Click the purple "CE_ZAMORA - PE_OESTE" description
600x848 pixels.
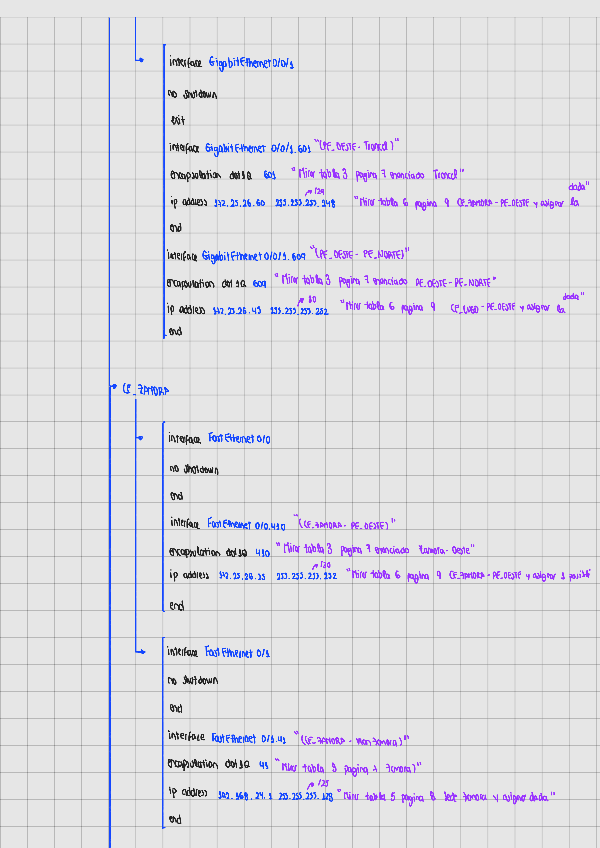pyautogui.click(x=344, y=521)
